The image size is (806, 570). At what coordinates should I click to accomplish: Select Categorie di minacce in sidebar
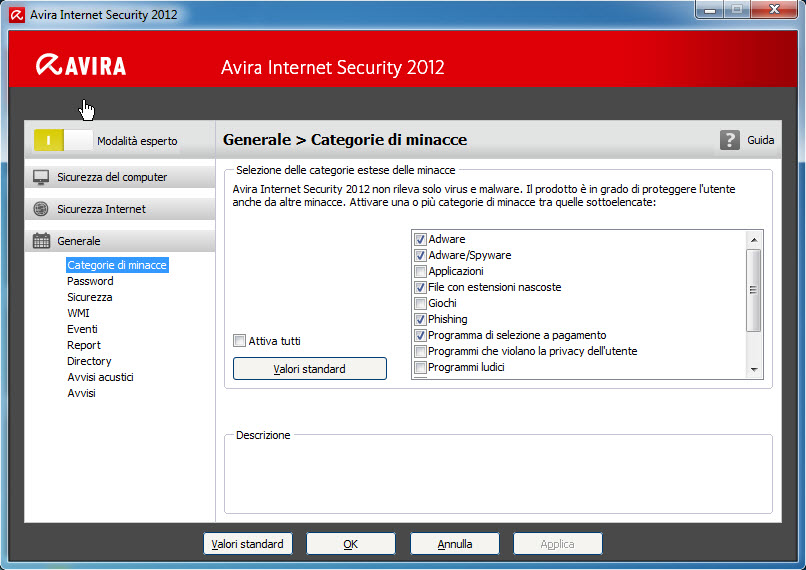click(x=117, y=265)
